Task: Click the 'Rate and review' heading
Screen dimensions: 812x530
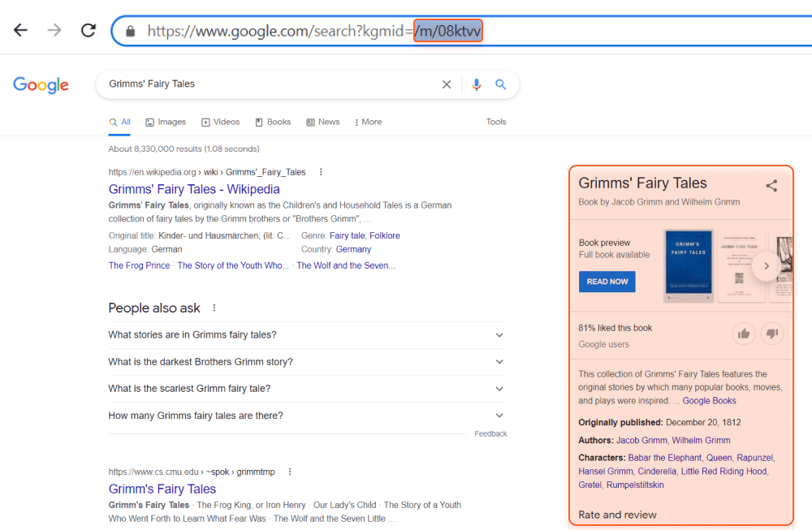Action: (x=617, y=515)
